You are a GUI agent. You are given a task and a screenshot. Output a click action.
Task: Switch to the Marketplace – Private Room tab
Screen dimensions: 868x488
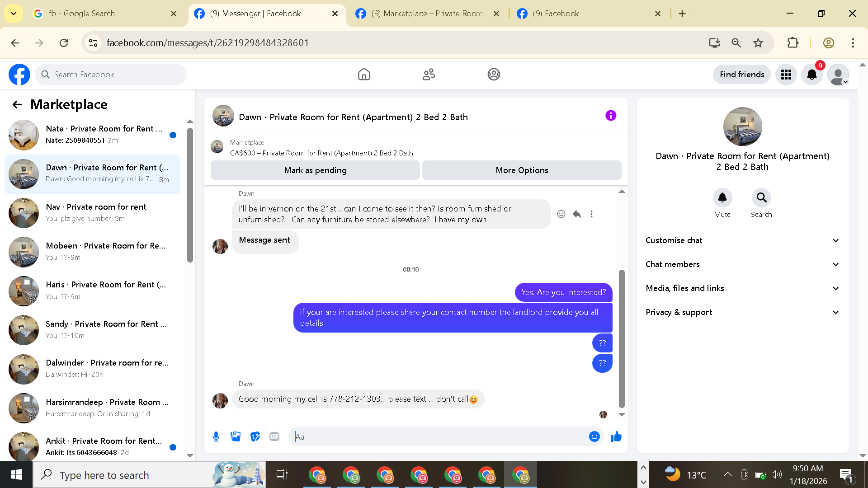[x=427, y=14]
